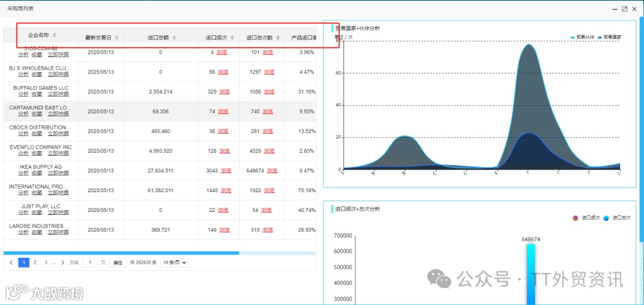644x305 pixels.
Task: Toggle 贸易国家 legend series
Action: tap(610, 37)
